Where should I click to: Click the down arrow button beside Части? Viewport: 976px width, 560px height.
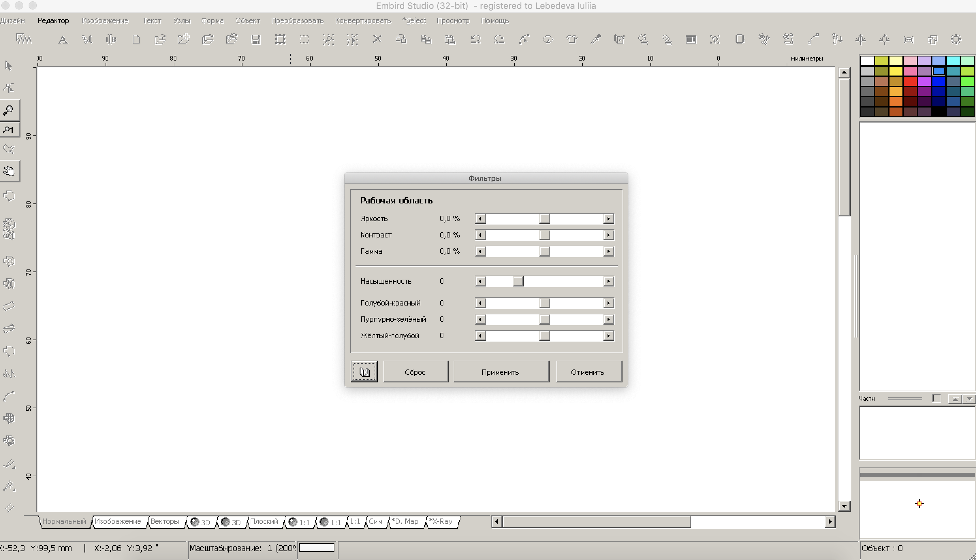click(x=969, y=399)
